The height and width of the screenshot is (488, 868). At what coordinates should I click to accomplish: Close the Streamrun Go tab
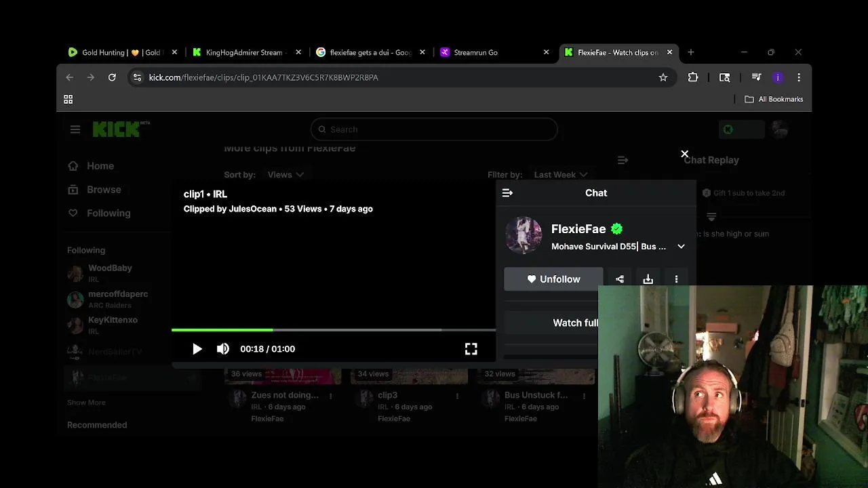coord(546,52)
